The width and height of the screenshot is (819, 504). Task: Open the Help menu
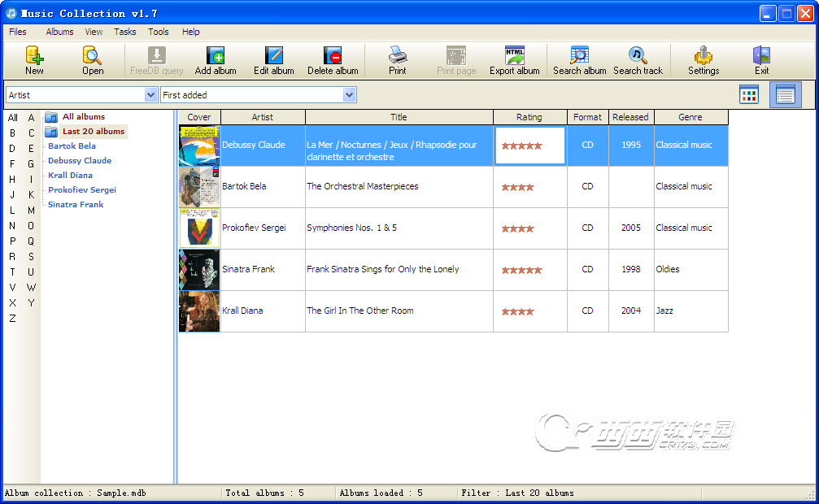[190, 32]
